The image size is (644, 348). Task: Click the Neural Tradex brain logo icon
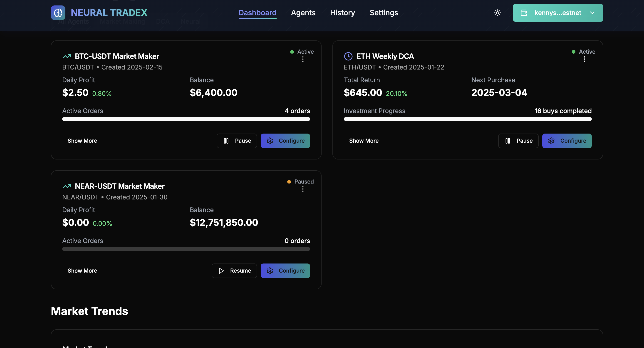point(58,12)
